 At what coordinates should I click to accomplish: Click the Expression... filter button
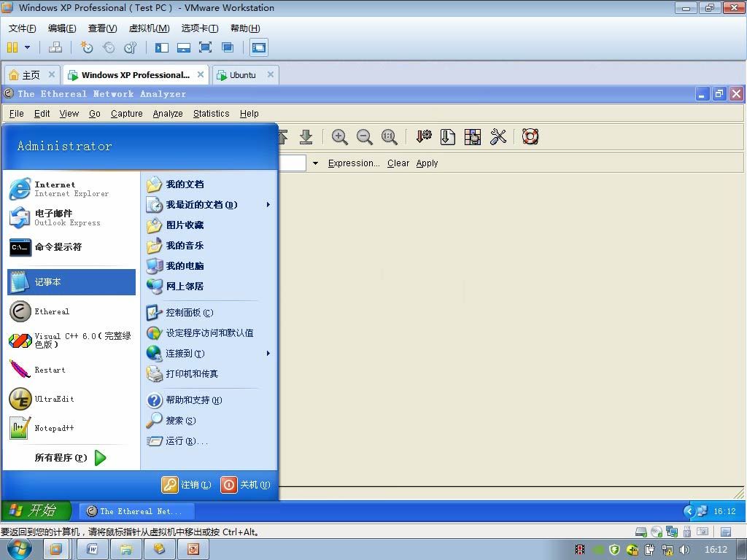click(354, 163)
